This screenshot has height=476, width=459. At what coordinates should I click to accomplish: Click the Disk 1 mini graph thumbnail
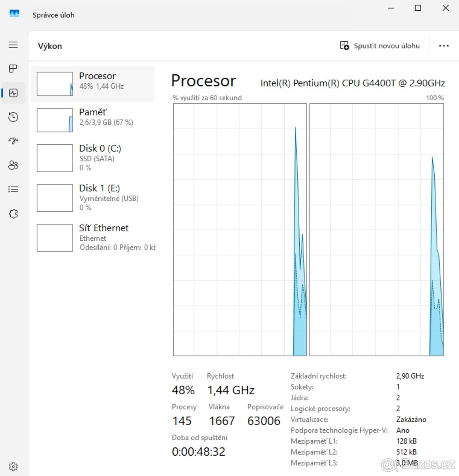pos(55,198)
